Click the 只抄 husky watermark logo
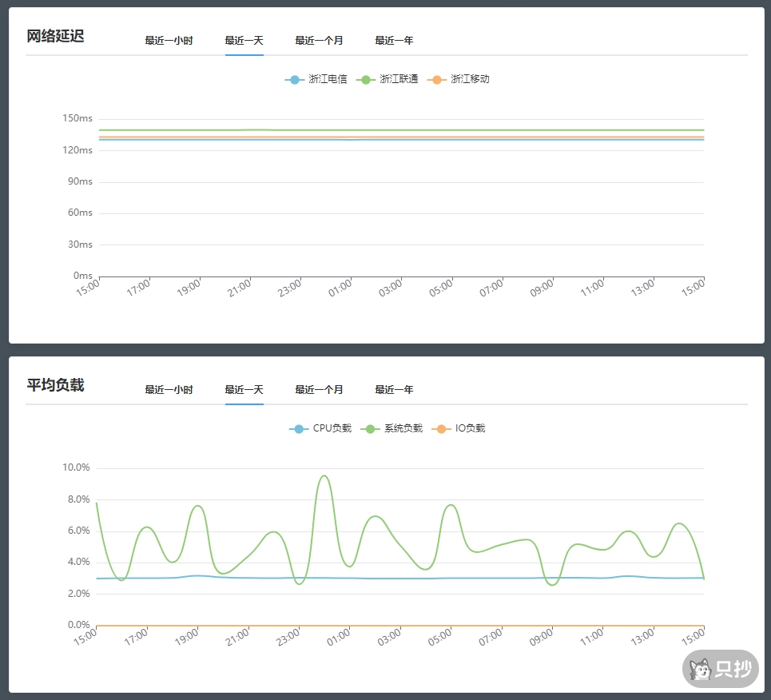Viewport: 771px width, 700px height. pyautogui.click(x=720, y=669)
